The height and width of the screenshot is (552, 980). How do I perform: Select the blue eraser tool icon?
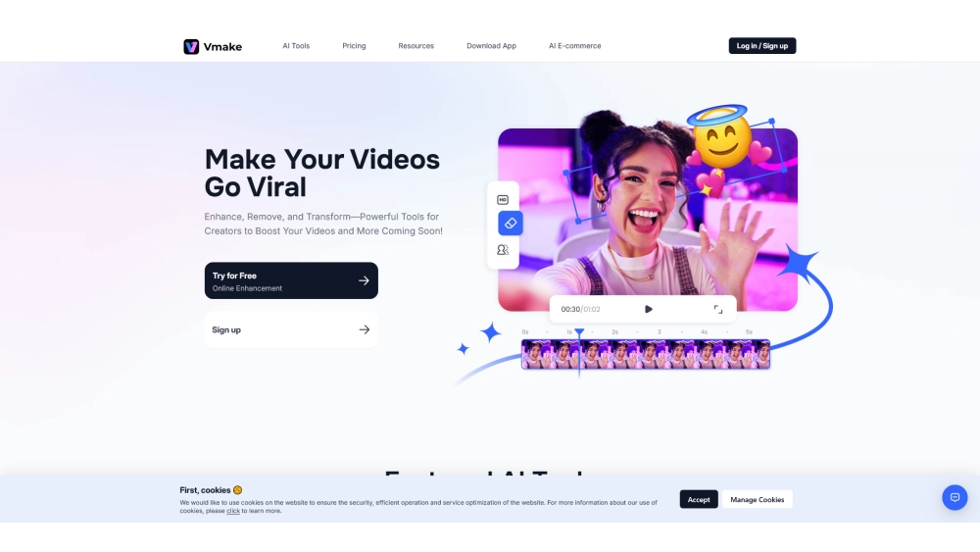point(510,224)
